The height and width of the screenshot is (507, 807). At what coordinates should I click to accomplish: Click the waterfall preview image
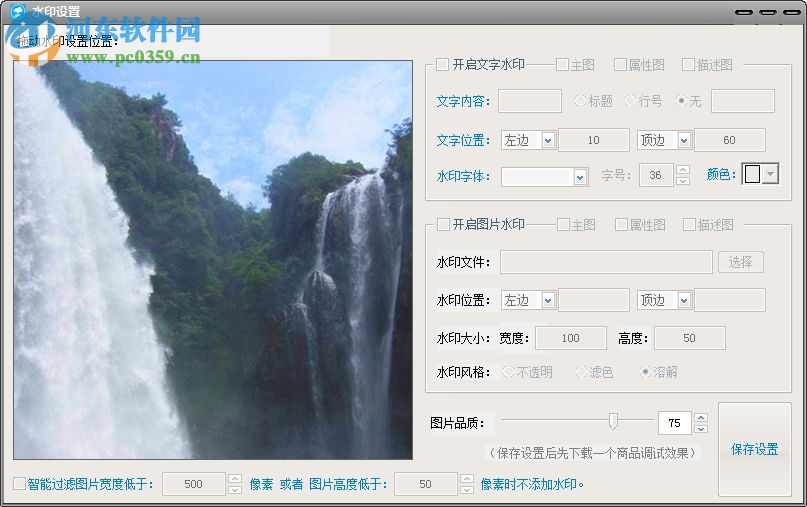pyautogui.click(x=213, y=260)
